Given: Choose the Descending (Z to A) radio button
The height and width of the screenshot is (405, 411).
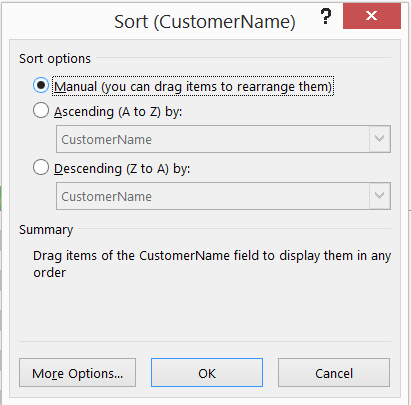Looking at the screenshot, I should click(x=41, y=167).
